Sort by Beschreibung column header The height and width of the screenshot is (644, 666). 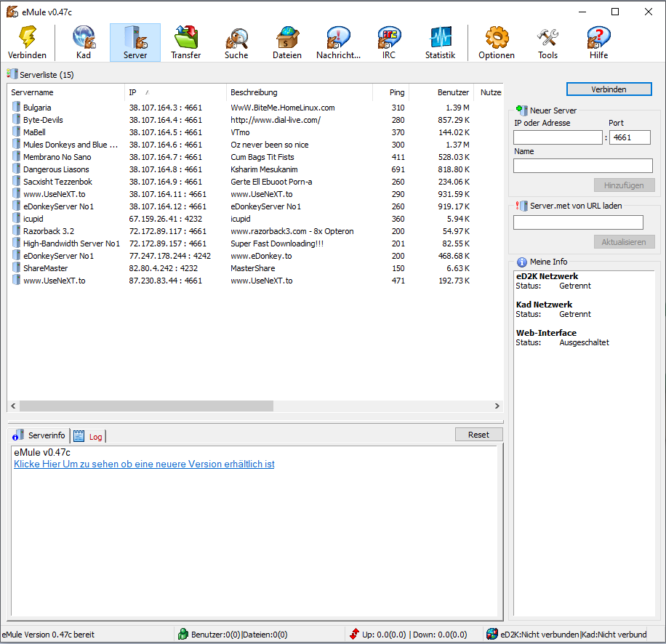(300, 92)
